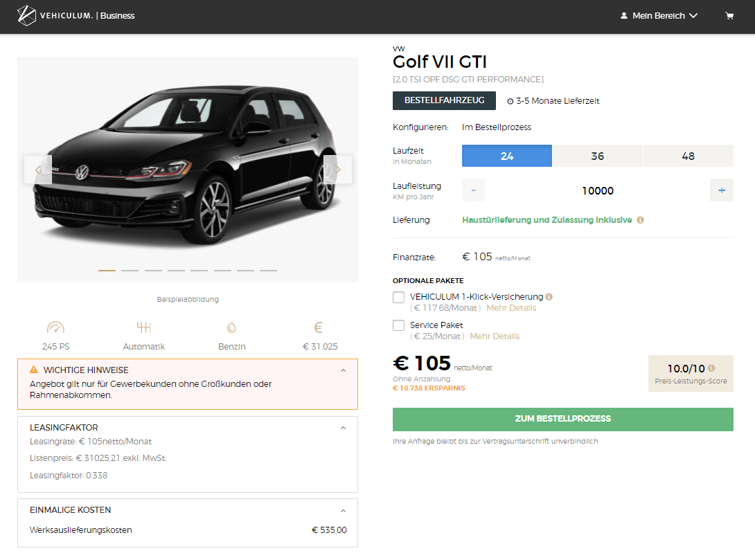The image size is (755, 560).
Task: Click the Golf VII GTI title
Action: (440, 62)
